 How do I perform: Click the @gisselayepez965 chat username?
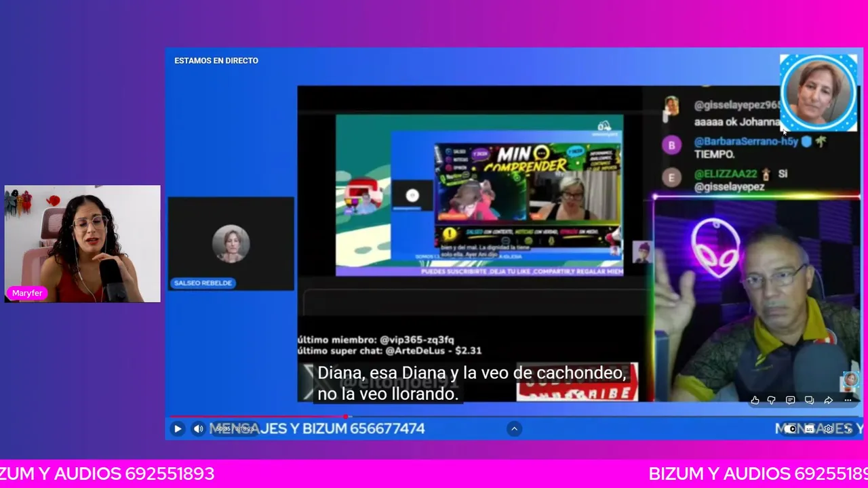coord(737,105)
